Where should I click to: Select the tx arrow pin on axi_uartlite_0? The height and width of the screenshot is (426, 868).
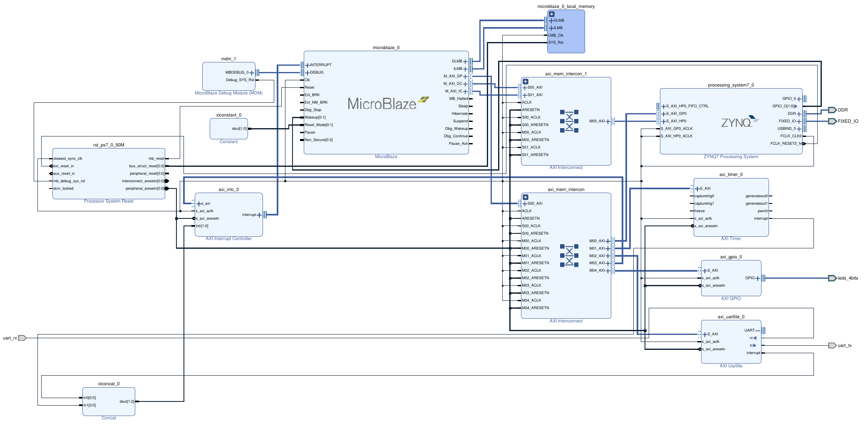point(755,346)
